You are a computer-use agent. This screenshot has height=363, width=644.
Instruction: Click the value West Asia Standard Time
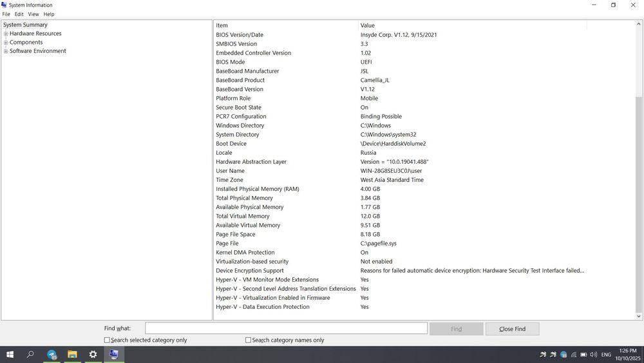[392, 180]
